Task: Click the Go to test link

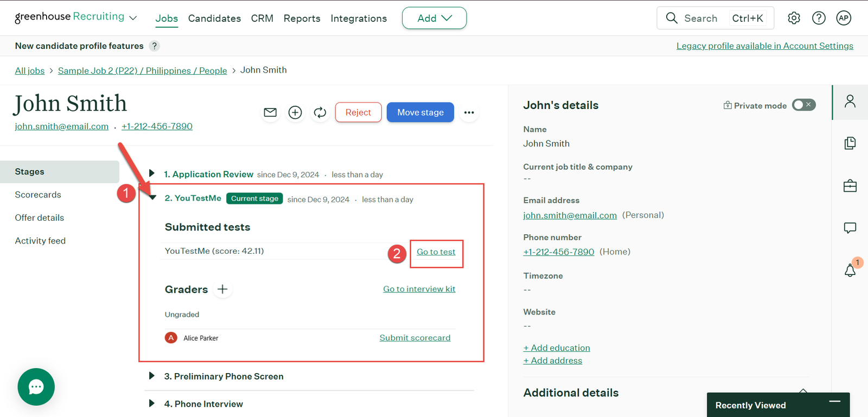Action: 436,252
